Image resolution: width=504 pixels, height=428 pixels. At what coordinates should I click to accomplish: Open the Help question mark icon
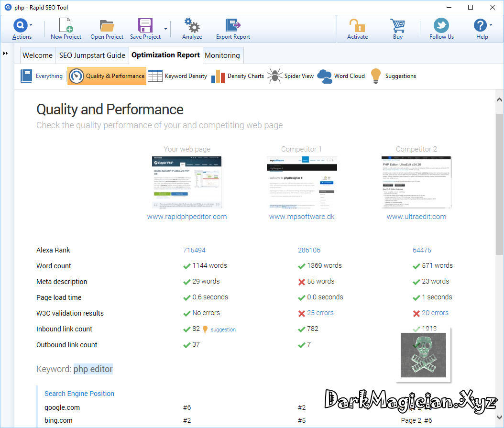pos(480,25)
